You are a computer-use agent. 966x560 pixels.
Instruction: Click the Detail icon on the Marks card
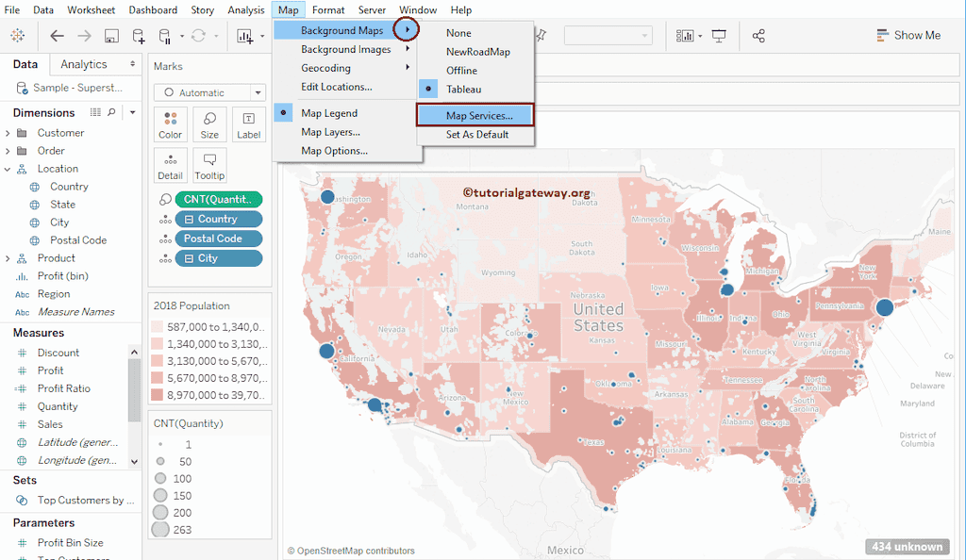[170, 166]
